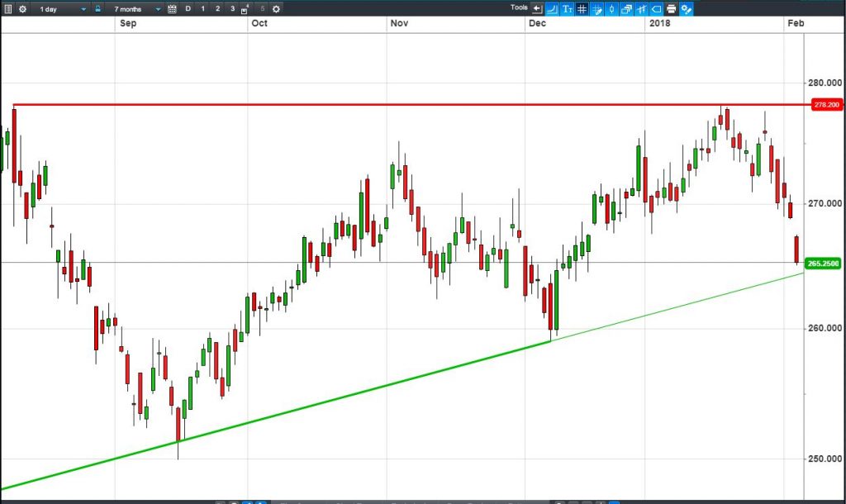Select the trendline indicator tool
The image size is (846, 504).
pos(641,8)
